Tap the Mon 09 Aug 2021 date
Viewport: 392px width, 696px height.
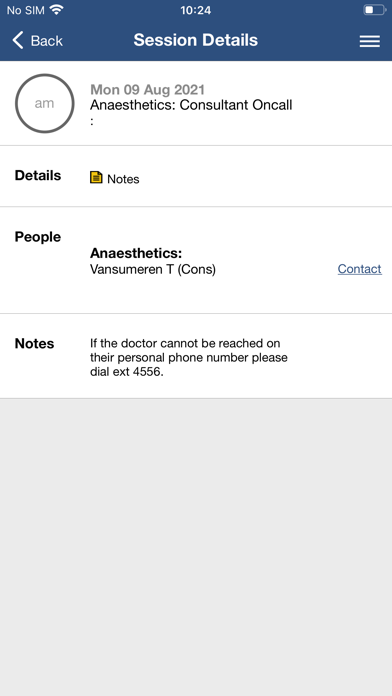coord(147,90)
